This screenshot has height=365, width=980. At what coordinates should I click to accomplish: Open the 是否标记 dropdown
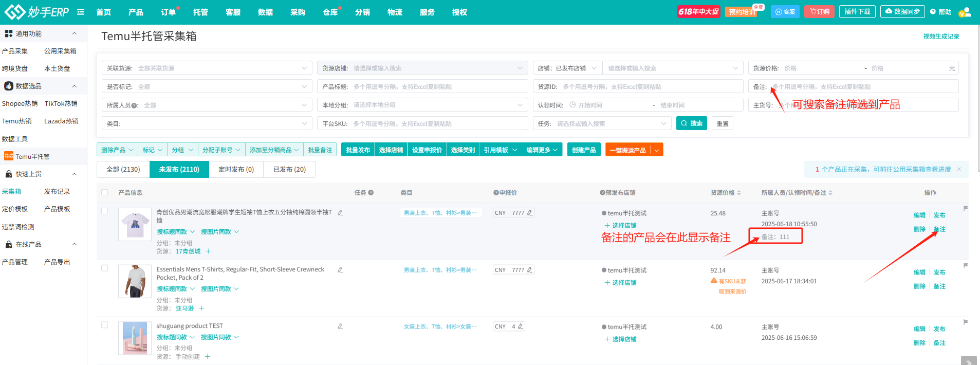[x=207, y=86]
